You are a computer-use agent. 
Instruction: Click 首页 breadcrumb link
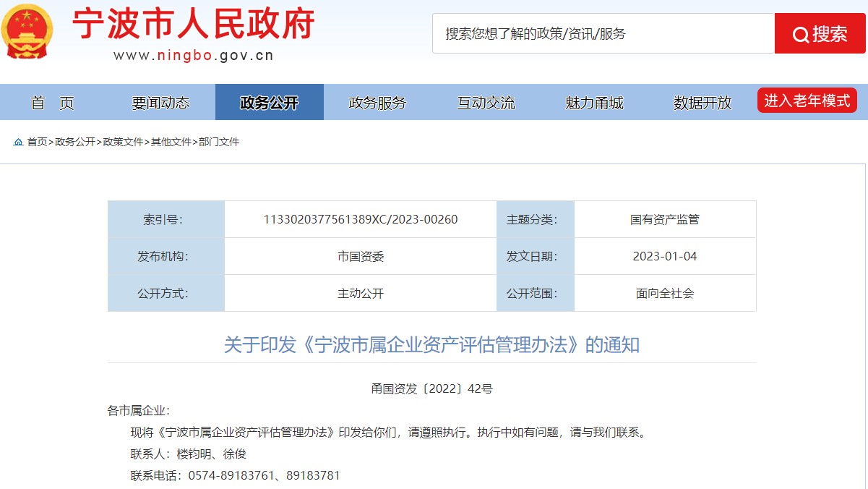[37, 143]
